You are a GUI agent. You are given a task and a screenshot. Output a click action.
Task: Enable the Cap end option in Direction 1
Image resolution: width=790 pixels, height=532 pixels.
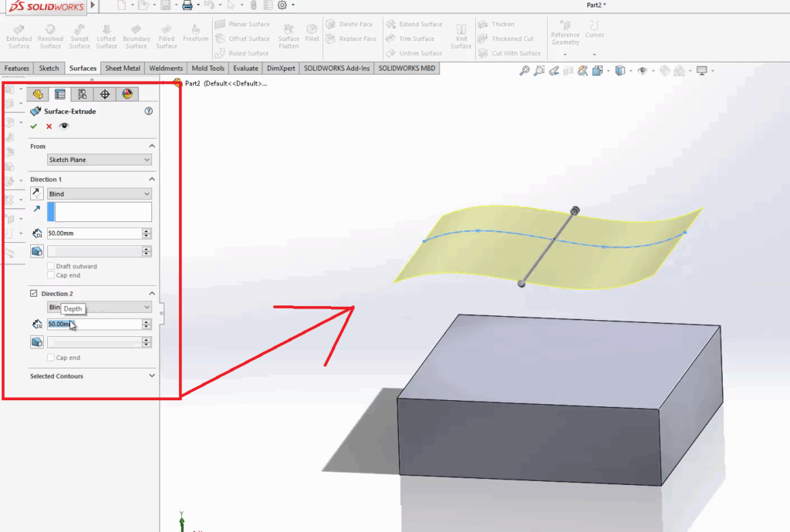pyautogui.click(x=50, y=275)
